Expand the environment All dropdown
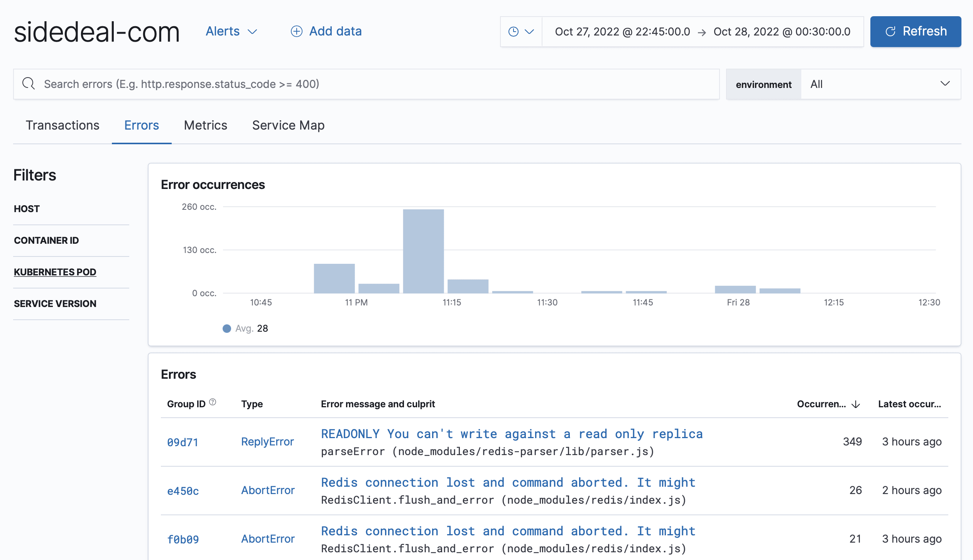 tap(880, 84)
